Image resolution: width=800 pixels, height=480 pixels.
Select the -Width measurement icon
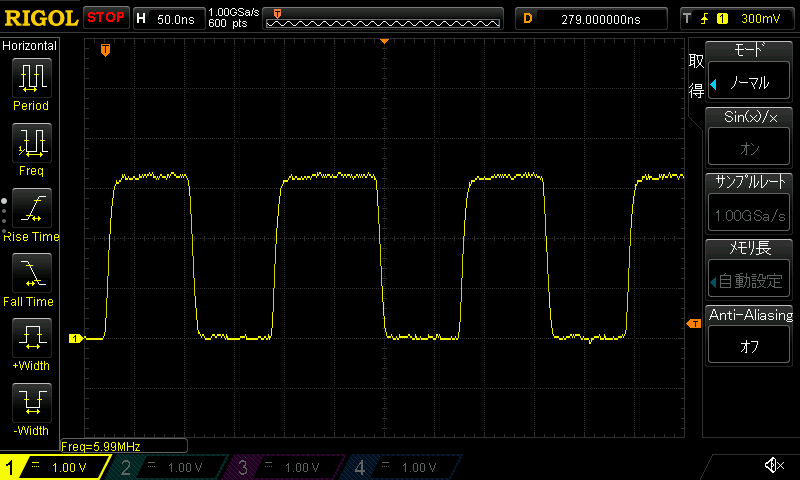pyautogui.click(x=32, y=403)
